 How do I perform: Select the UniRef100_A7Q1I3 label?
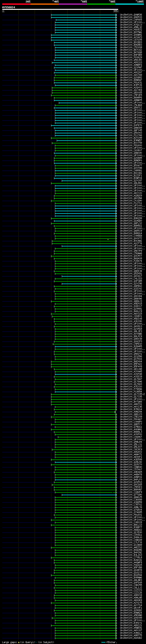(131, 25)
